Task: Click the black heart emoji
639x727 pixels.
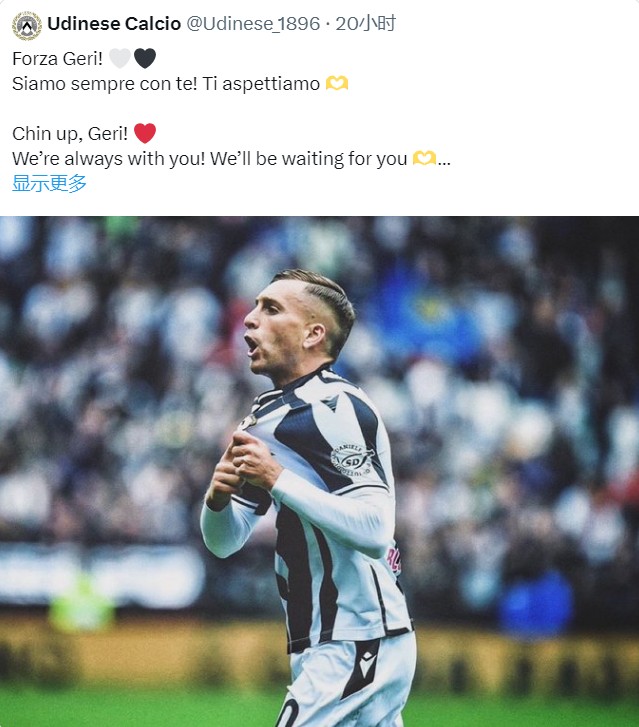Action: (145, 59)
